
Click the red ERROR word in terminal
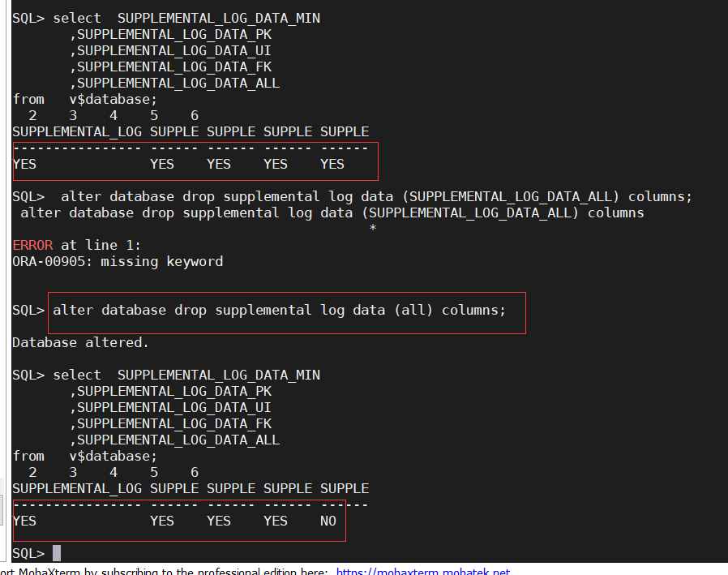[32, 245]
